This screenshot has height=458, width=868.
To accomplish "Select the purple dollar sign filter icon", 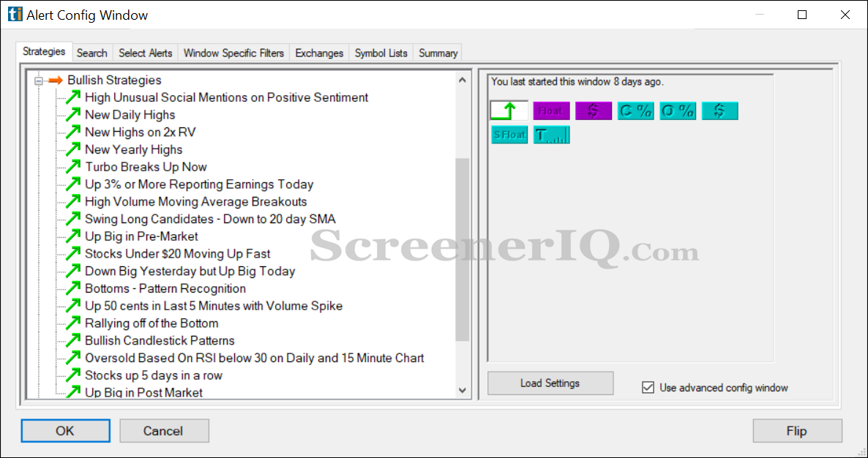I will click(x=594, y=110).
